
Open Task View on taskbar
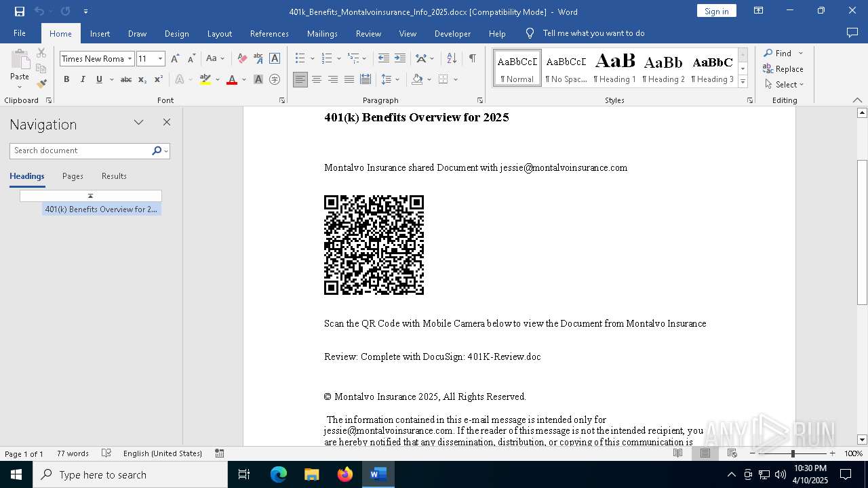[x=244, y=474]
